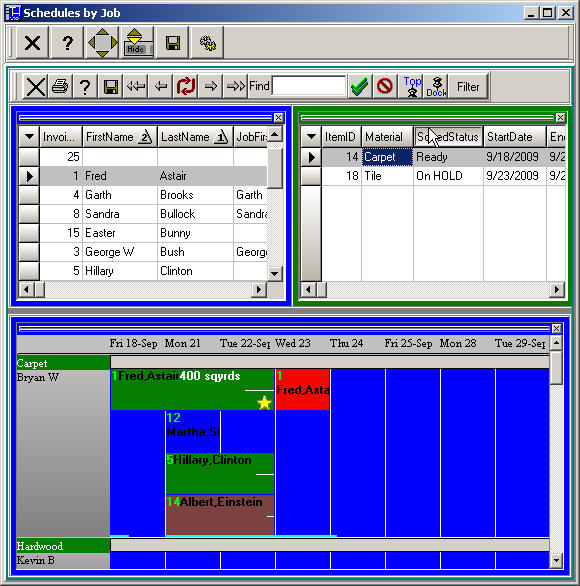580x586 pixels.
Task: Click the printer icon
Action: pyautogui.click(x=60, y=87)
